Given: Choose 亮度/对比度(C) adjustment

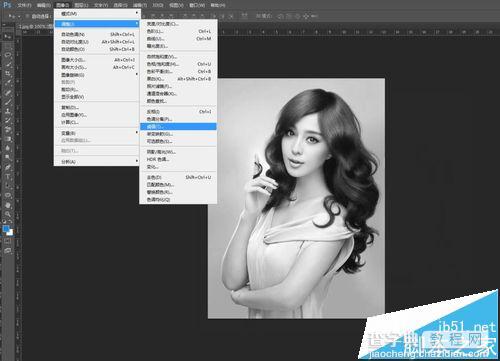Looking at the screenshot, I should point(178,24).
